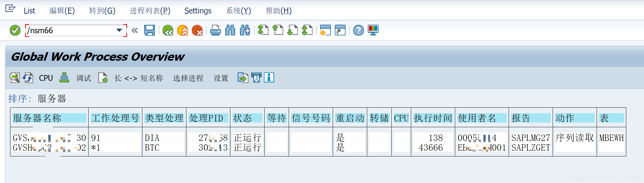Image resolution: width=644 pixels, height=183 pixels.
Task: Click the export list icon
Action: click(243, 78)
